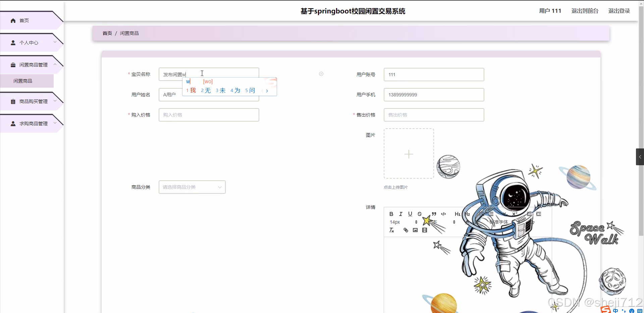Focus the 宝贝名称 input field

click(x=209, y=74)
